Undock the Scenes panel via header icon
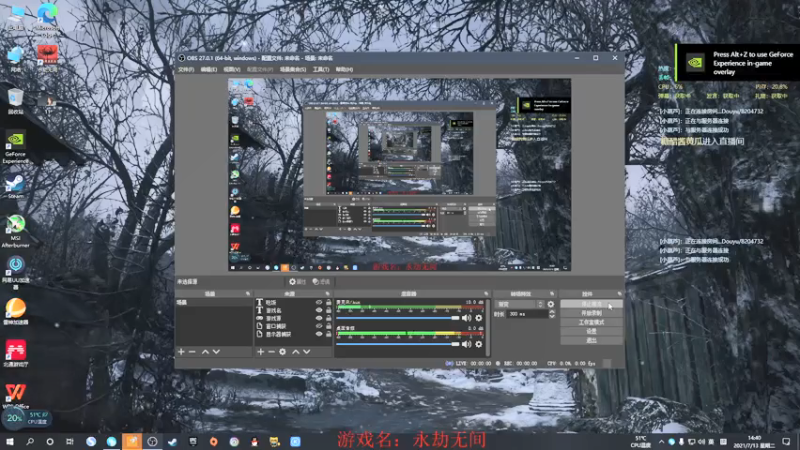Image resolution: width=800 pixels, height=450 pixels. (248, 294)
